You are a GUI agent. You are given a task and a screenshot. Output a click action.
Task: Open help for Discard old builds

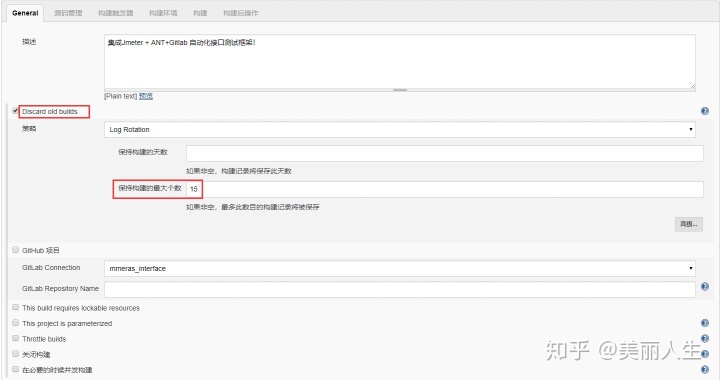tap(705, 111)
